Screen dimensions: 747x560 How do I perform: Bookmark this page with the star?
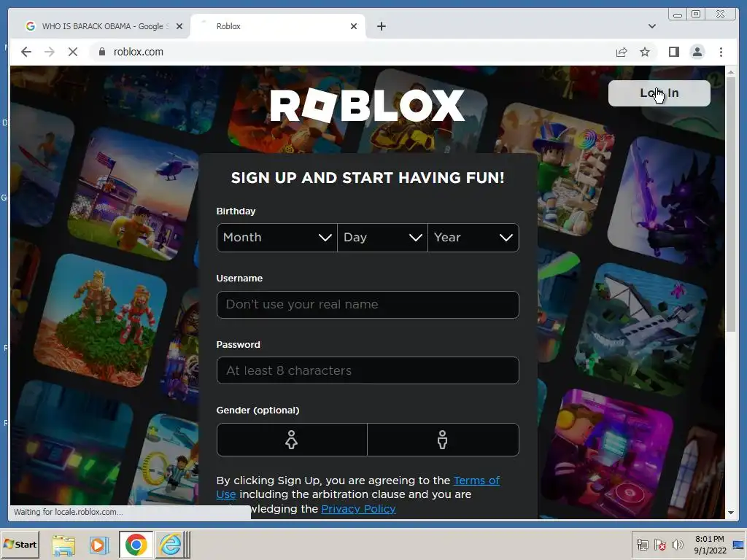tap(645, 52)
